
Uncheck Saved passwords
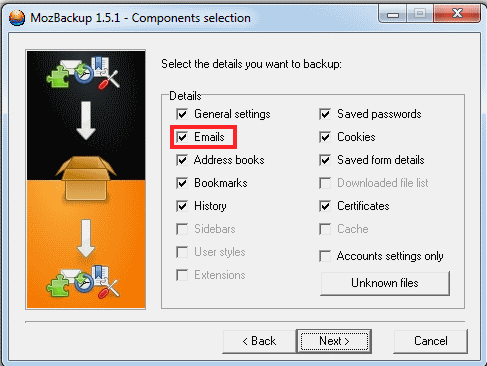tap(325, 114)
